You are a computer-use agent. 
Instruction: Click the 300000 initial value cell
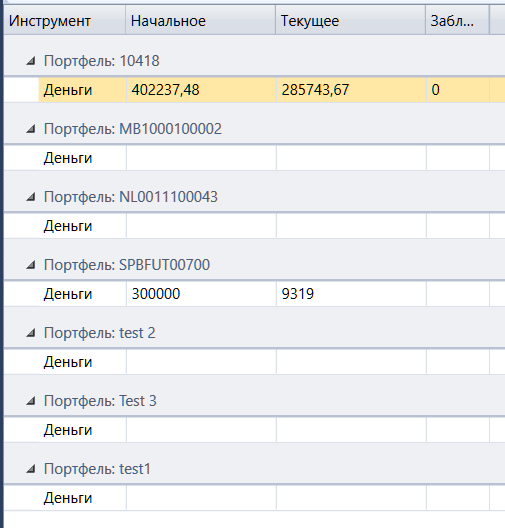pos(201,294)
